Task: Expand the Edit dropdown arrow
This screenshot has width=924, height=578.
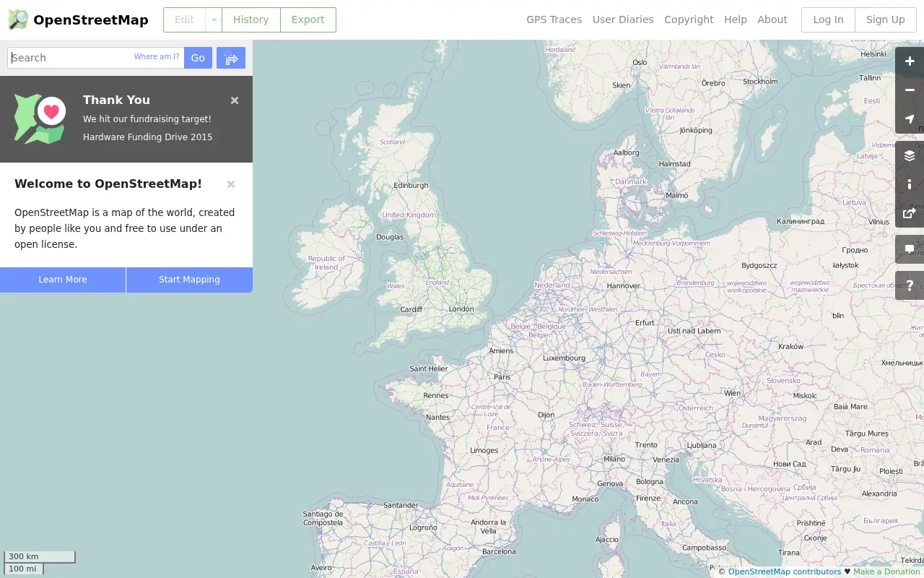Action: 214,20
